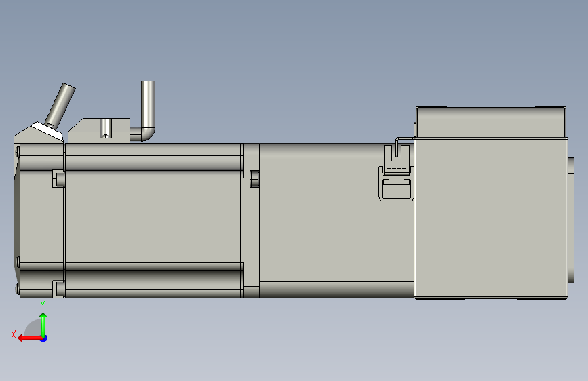This screenshot has width=588, height=381.
Task: Select the round flange protruding from the right housing
Action: [x=571, y=220]
